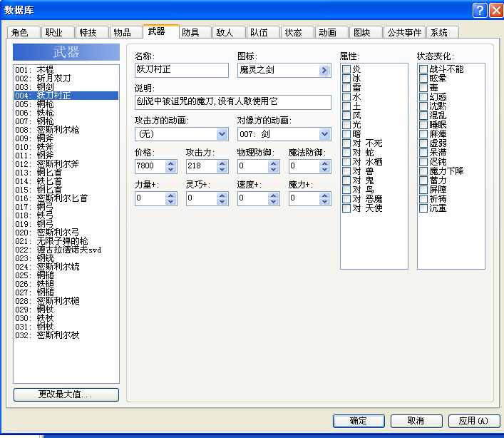The width and height of the screenshot is (504, 438).
Task: Click the 应用 (A) button
Action: [474, 421]
